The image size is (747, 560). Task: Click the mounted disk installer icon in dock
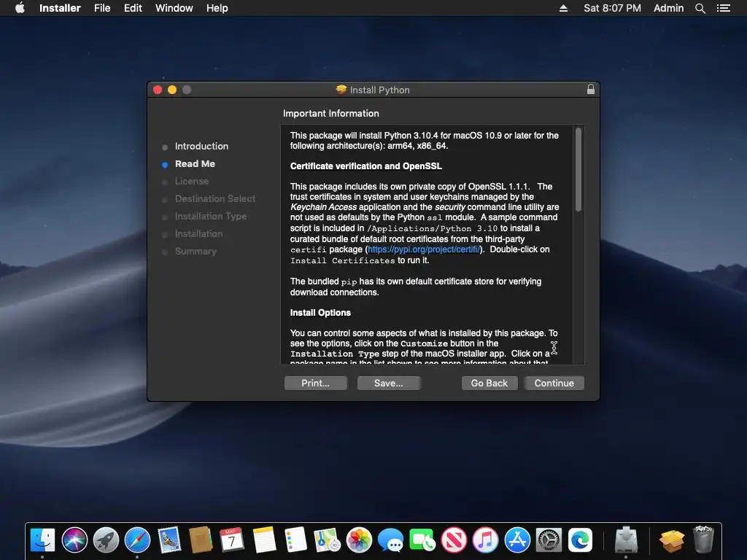(x=626, y=540)
